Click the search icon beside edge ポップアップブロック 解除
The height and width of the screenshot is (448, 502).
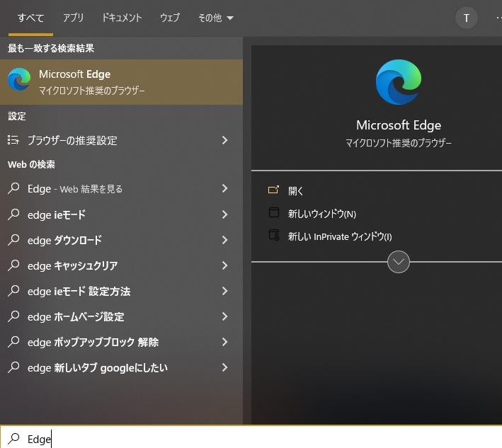(x=13, y=342)
